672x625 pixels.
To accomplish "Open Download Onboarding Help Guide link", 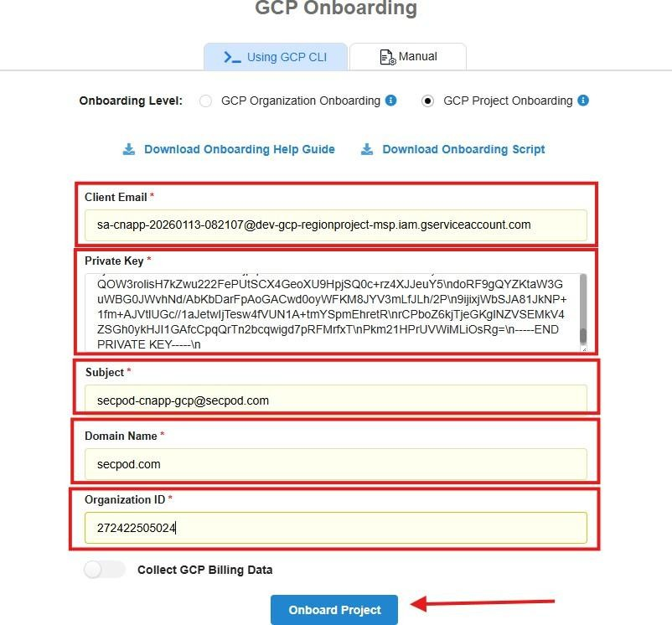I will [239, 149].
